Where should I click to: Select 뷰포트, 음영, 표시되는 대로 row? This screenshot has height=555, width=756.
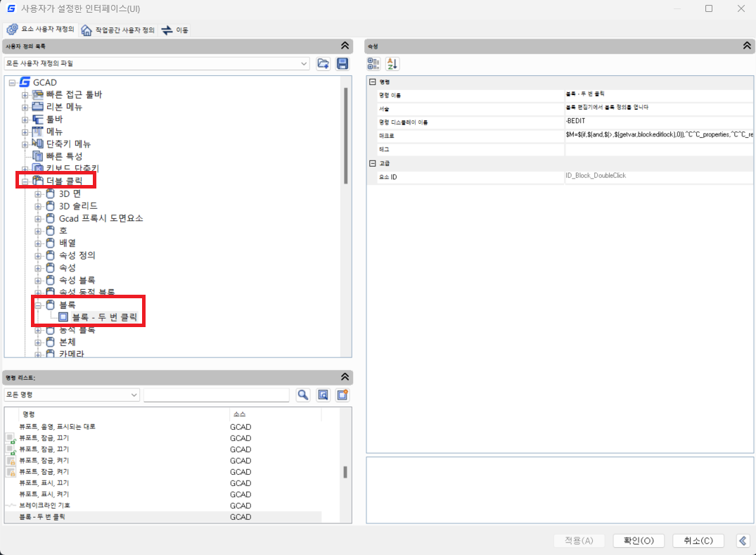pyautogui.click(x=162, y=427)
